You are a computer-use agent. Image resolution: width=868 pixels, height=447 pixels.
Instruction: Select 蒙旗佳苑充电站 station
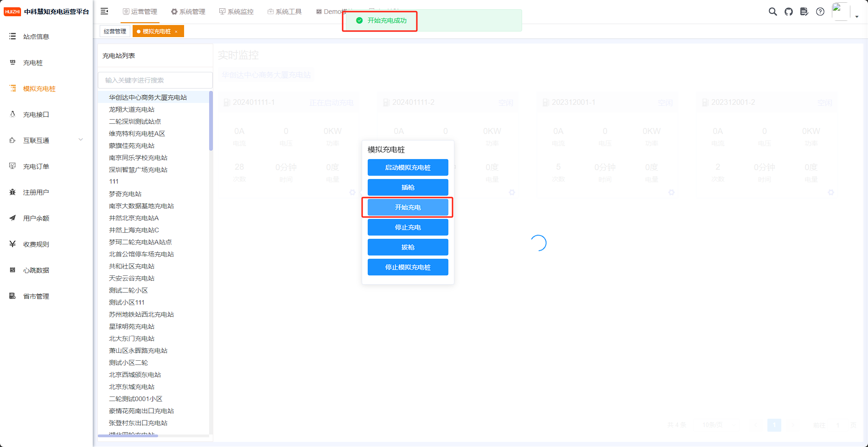(x=132, y=146)
